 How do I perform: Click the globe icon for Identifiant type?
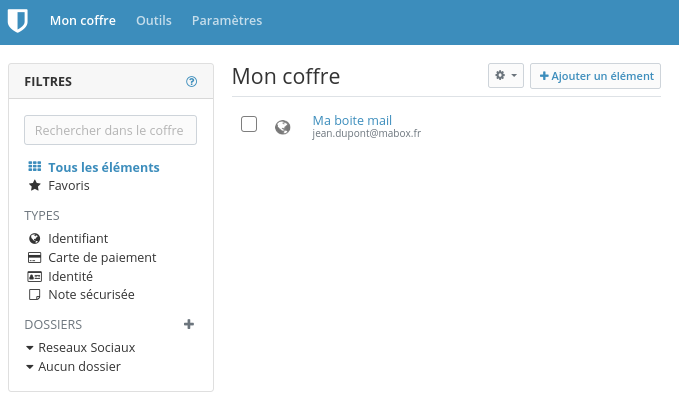(x=35, y=239)
